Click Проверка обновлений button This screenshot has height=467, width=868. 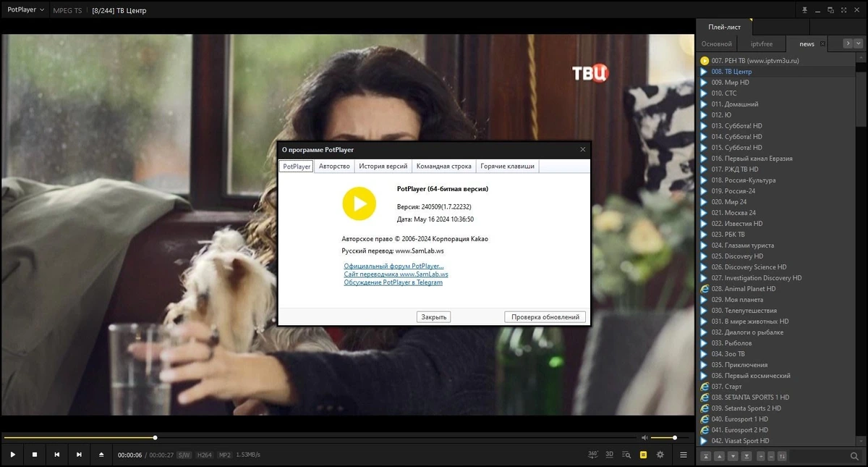click(545, 317)
